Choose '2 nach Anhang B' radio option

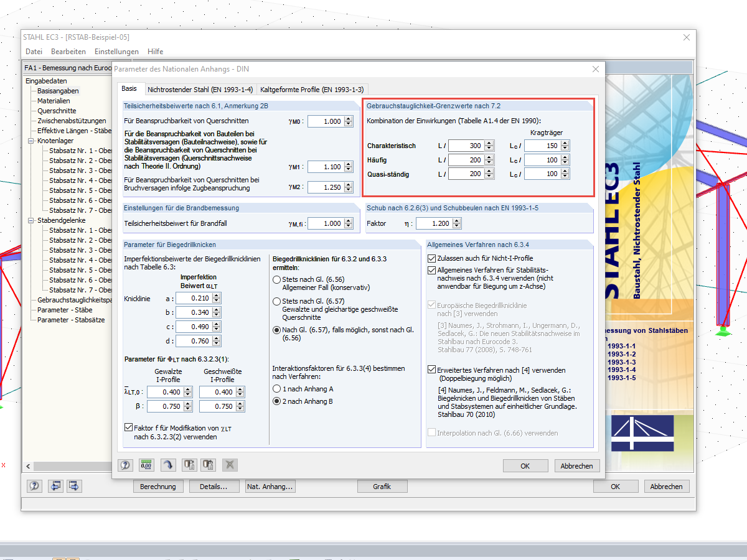point(276,401)
